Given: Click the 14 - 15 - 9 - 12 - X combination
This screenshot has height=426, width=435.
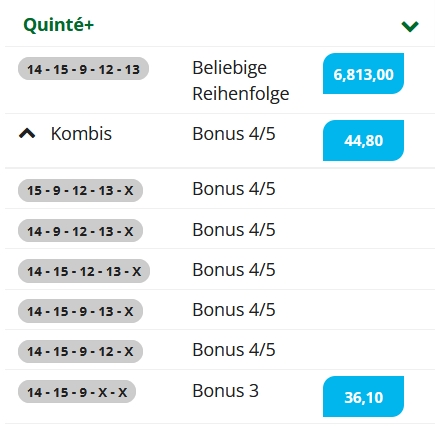Looking at the screenshot, I should click(x=80, y=351).
